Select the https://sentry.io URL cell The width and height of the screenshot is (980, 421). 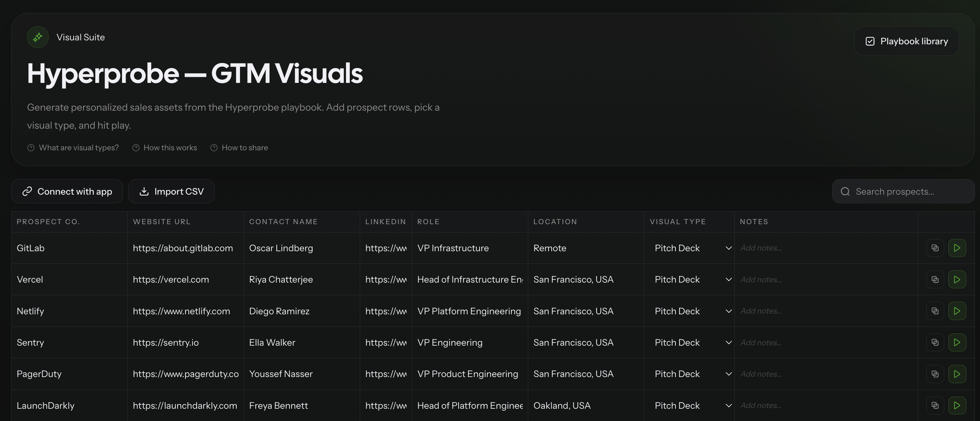coord(186,343)
